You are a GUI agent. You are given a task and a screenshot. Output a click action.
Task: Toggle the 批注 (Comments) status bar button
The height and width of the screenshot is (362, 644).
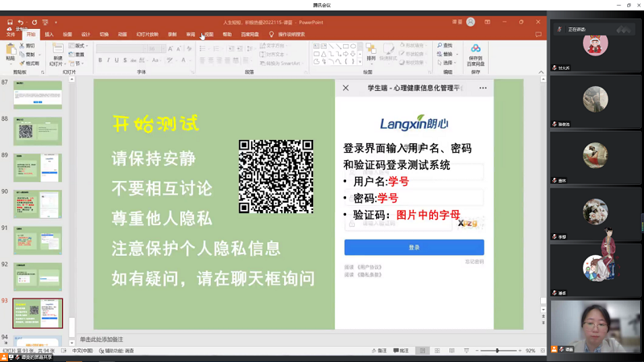[x=401, y=351]
